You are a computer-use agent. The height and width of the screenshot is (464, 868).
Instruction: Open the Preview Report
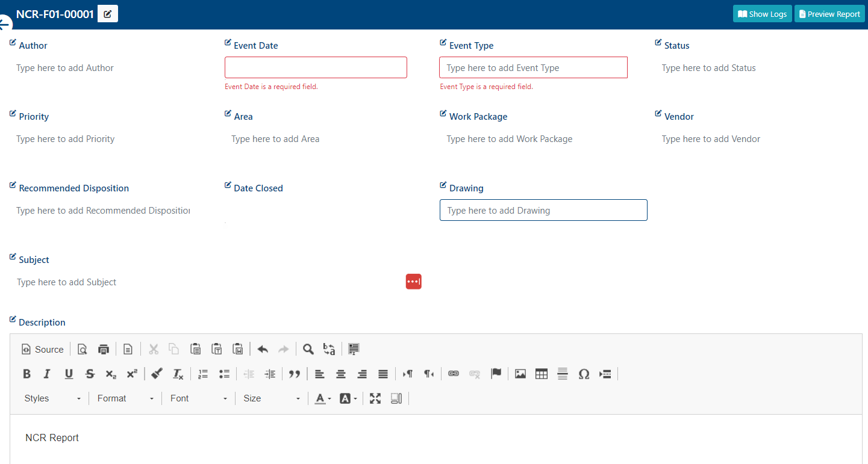829,14
